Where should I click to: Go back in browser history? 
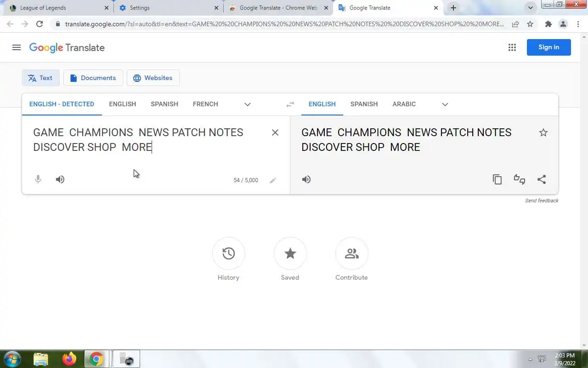point(10,24)
